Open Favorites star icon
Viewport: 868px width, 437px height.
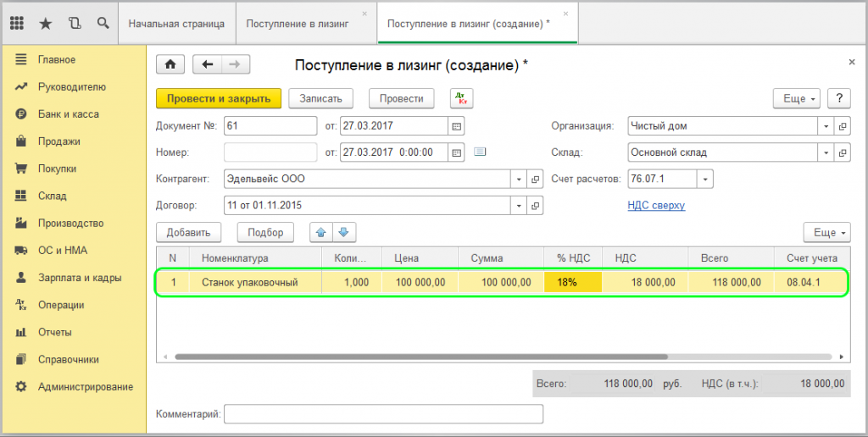(x=46, y=24)
